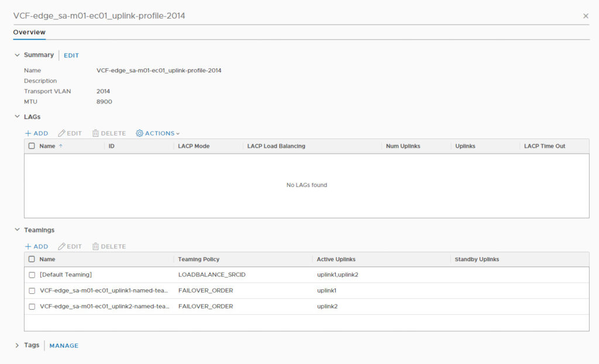Expand the Tags section

pos(17,345)
